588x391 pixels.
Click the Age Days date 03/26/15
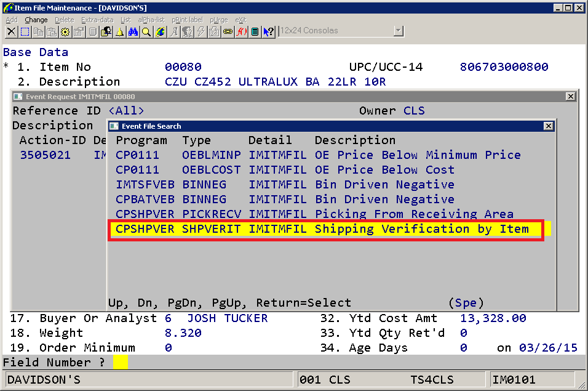click(548, 347)
